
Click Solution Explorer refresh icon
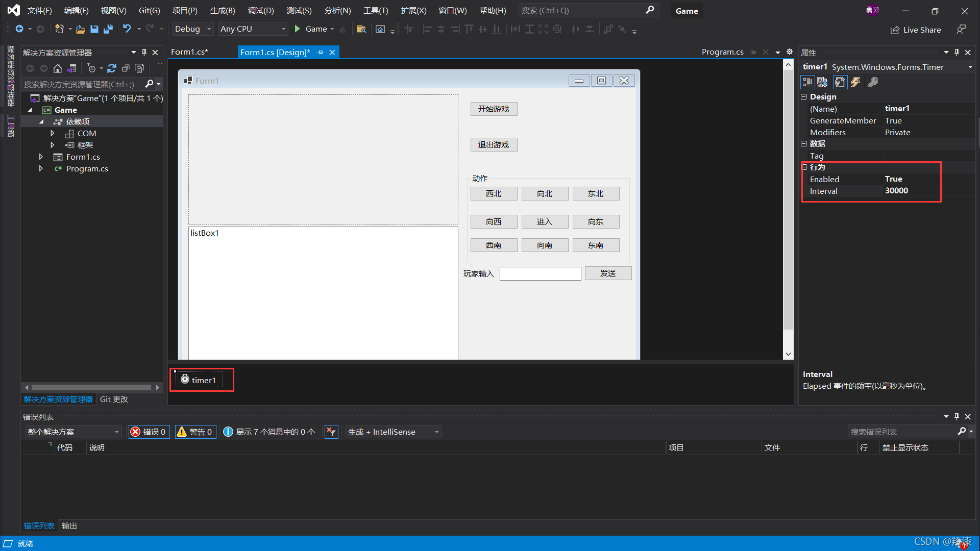point(112,68)
